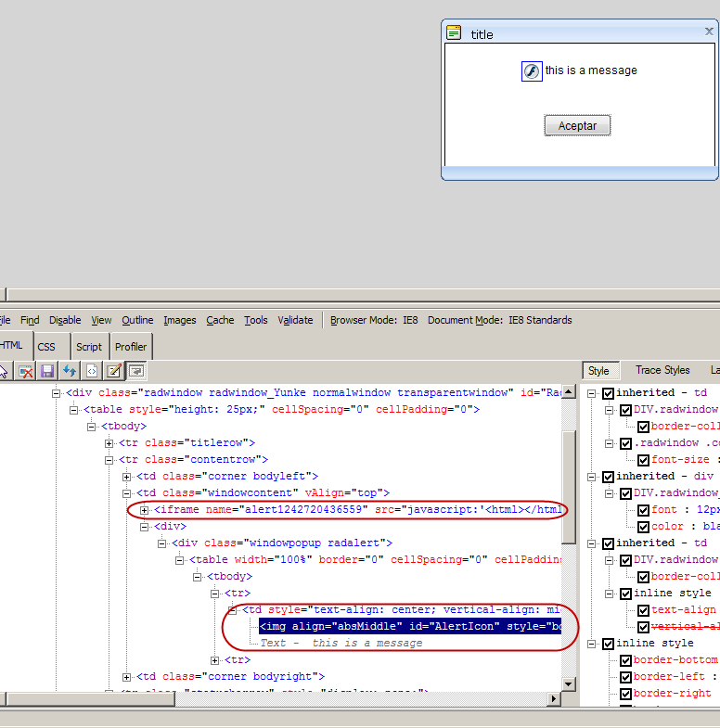
Task: Click the flash alert icon beside the message
Action: (532, 71)
